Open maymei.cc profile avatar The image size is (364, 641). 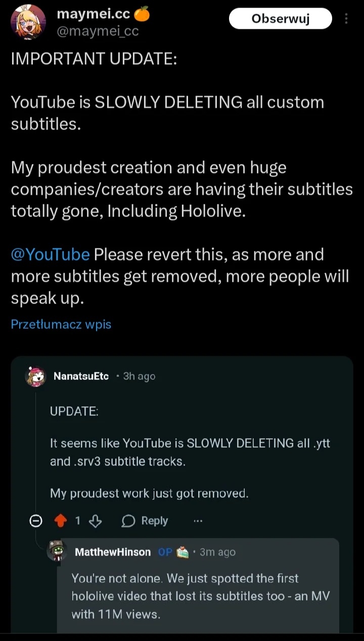click(x=28, y=22)
